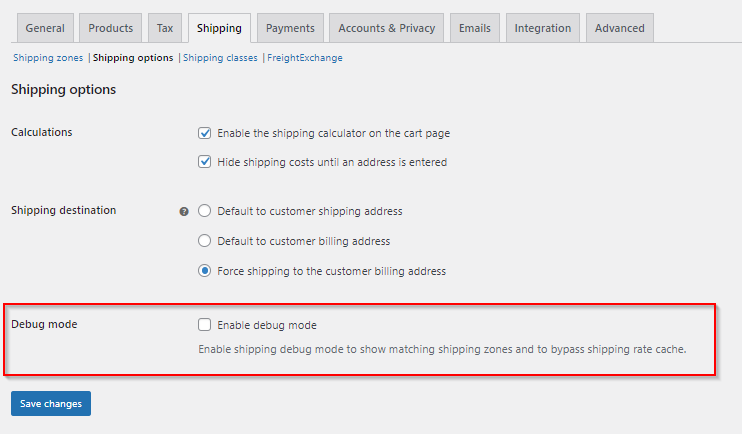Image resolution: width=742 pixels, height=434 pixels.
Task: Open the General settings tab
Action: (x=45, y=28)
